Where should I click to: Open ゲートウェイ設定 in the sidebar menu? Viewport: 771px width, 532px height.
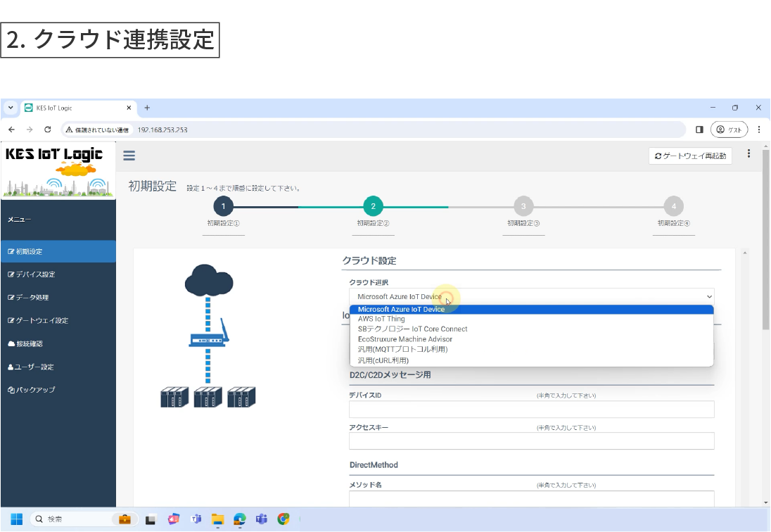point(58,321)
